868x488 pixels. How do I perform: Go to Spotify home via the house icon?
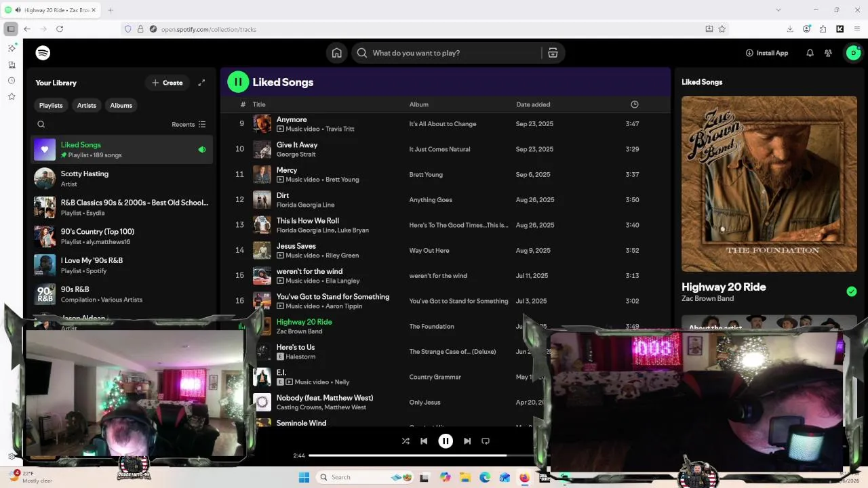336,53
